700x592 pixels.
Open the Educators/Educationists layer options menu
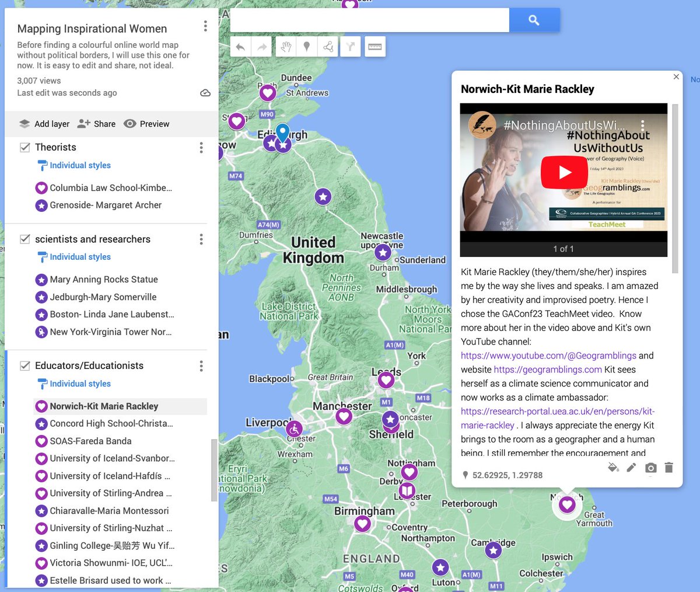[201, 365]
